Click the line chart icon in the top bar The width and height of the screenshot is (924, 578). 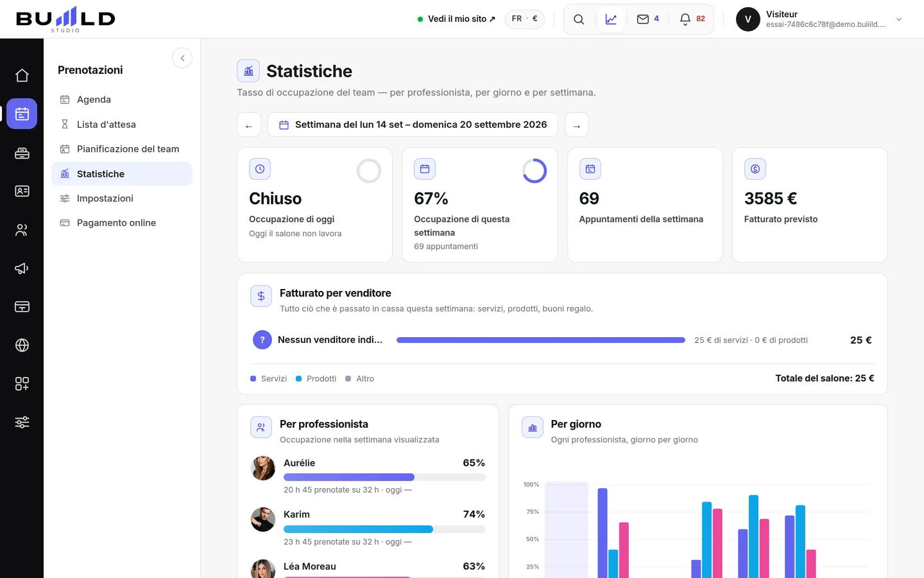click(611, 19)
